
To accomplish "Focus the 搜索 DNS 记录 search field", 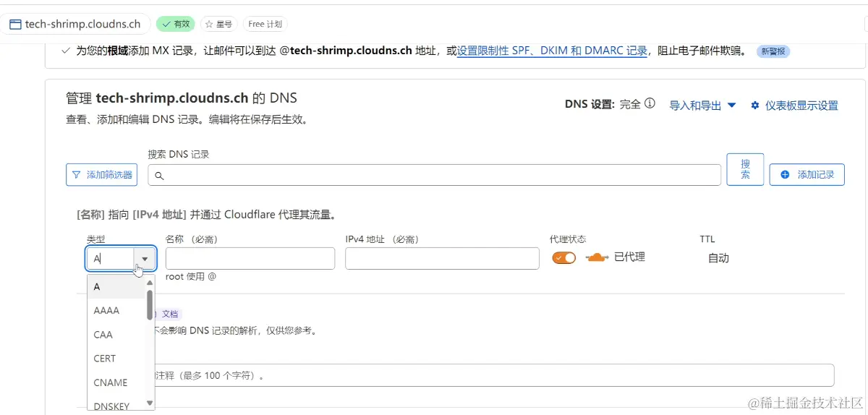I will 434,175.
